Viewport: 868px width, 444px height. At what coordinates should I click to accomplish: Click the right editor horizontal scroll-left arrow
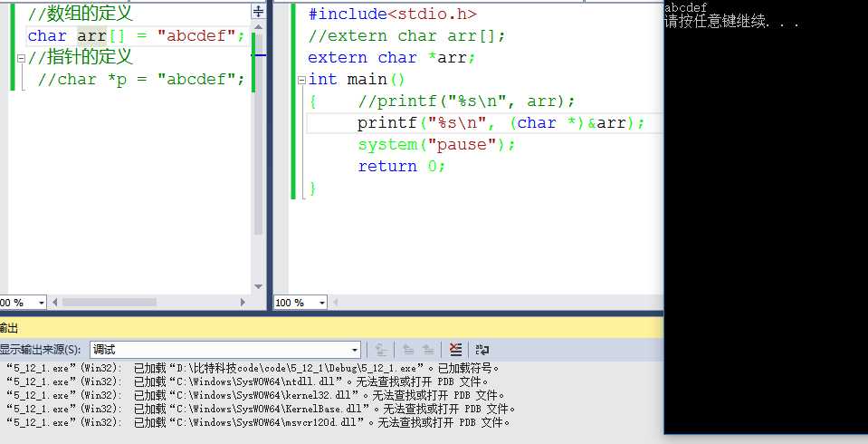tap(335, 303)
